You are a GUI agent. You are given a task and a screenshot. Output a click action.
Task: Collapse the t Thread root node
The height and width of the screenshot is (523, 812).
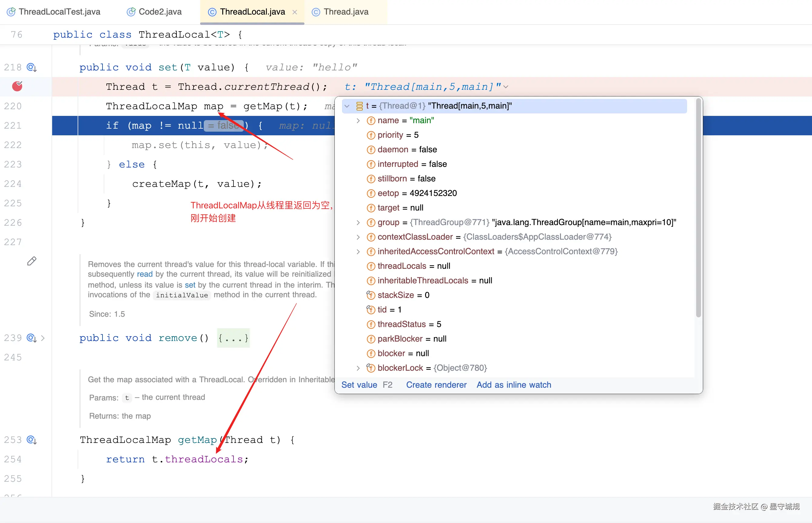coord(347,106)
